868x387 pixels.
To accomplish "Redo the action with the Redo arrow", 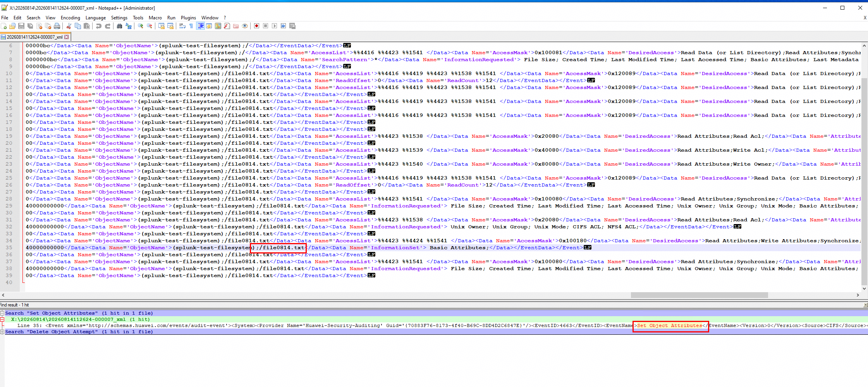I will tap(108, 26).
